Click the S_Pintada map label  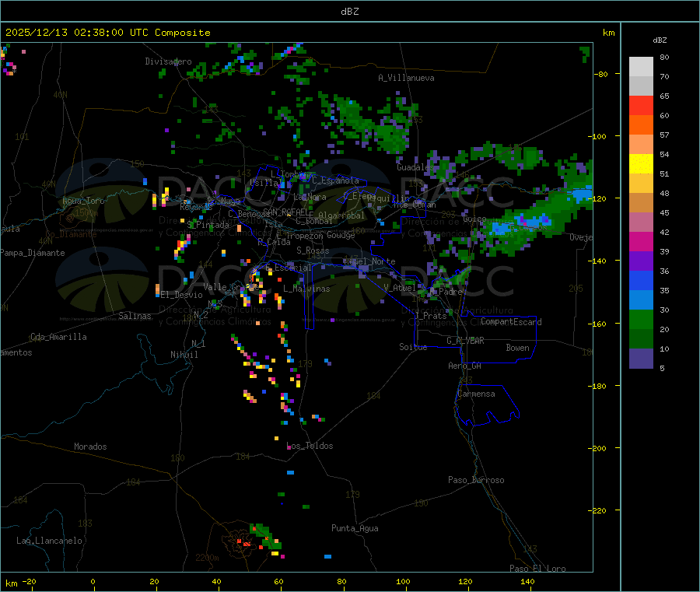click(x=208, y=225)
